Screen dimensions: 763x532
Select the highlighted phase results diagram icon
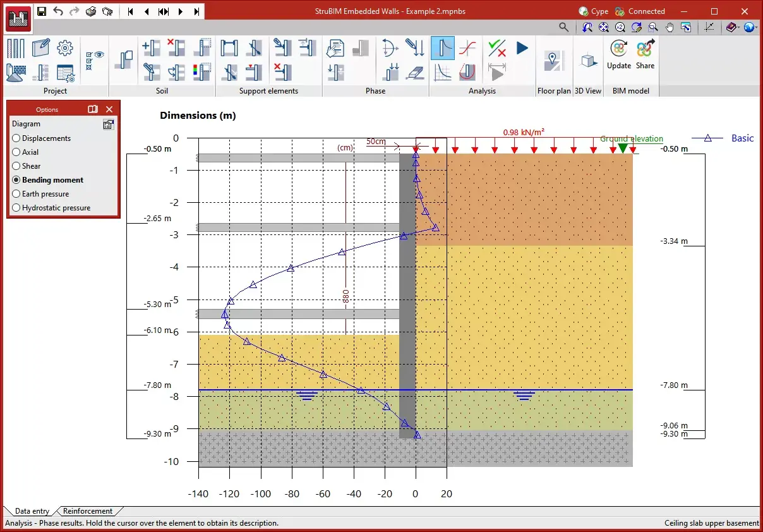click(443, 48)
